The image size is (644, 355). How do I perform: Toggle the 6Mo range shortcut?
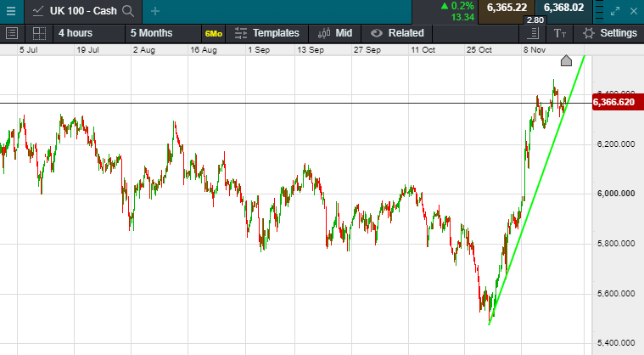point(214,33)
